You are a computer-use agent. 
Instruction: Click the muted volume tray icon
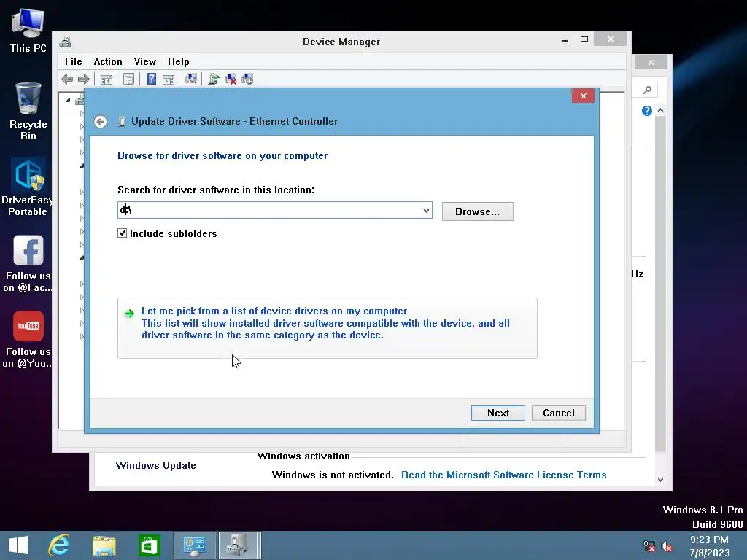coord(667,546)
